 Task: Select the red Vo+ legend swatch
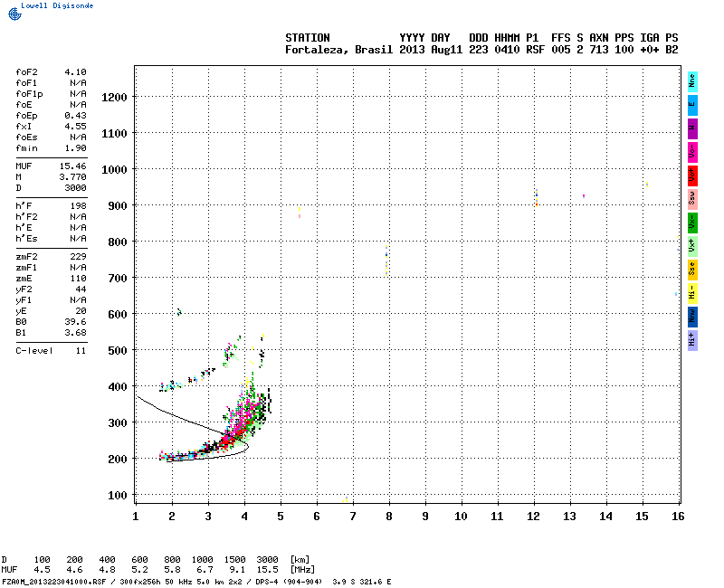click(692, 175)
